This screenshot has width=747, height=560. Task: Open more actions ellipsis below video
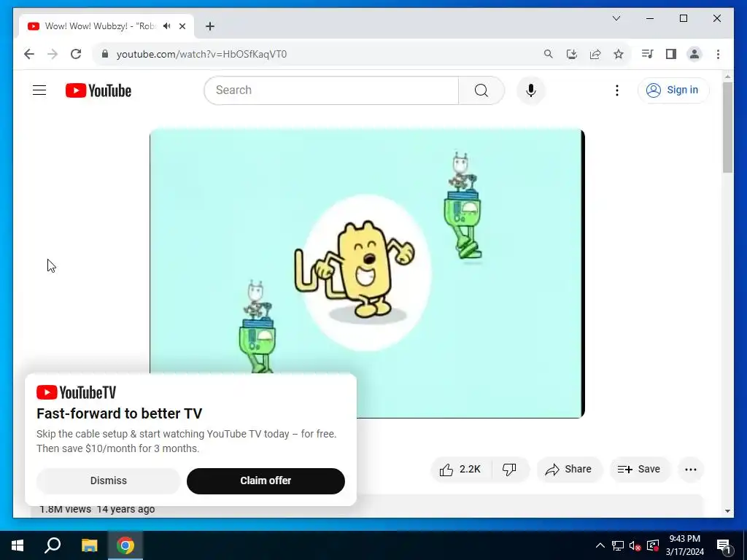point(690,470)
